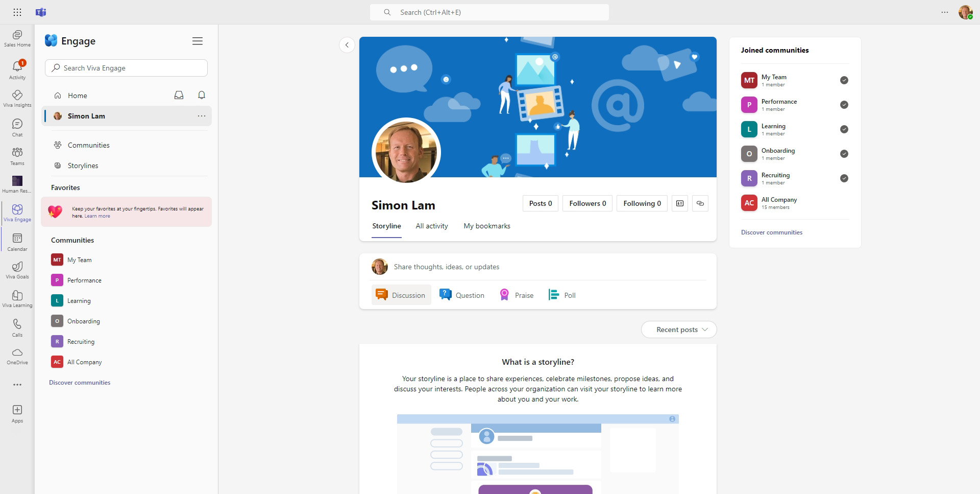The width and height of the screenshot is (980, 494).
Task: Open the app launcher waffle
Action: tap(17, 12)
